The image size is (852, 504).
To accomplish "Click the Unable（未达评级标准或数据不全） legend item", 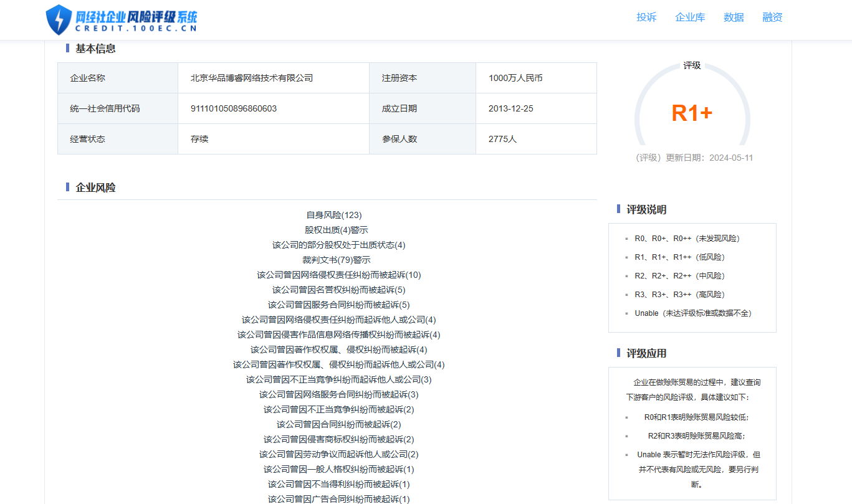I will pos(693,313).
